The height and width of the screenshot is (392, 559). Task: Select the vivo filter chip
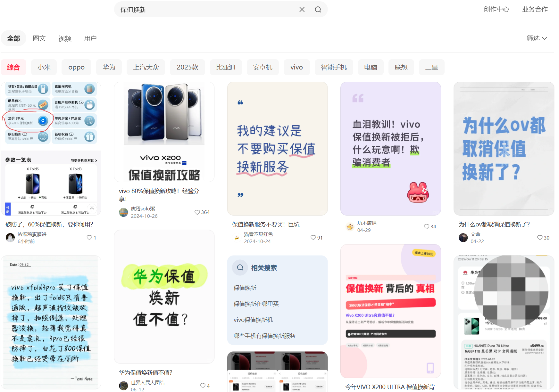296,67
